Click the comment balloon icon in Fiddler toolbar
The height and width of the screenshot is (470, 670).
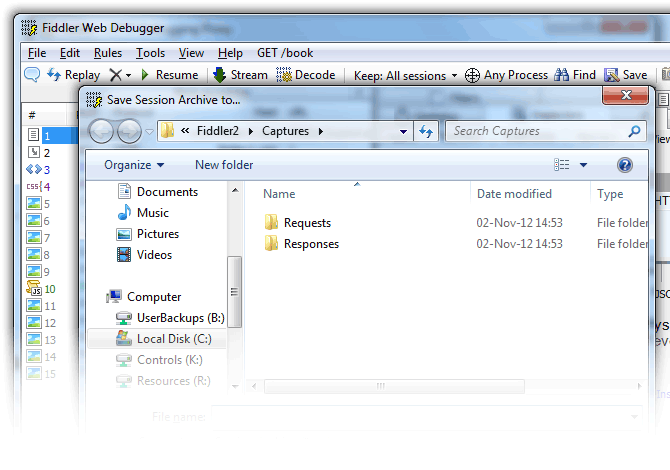[x=32, y=75]
